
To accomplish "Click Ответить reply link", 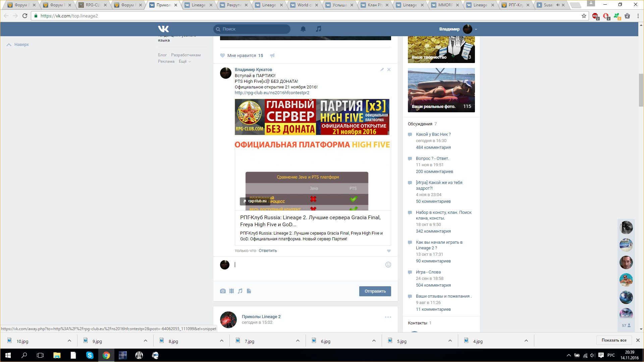I will click(x=268, y=251).
